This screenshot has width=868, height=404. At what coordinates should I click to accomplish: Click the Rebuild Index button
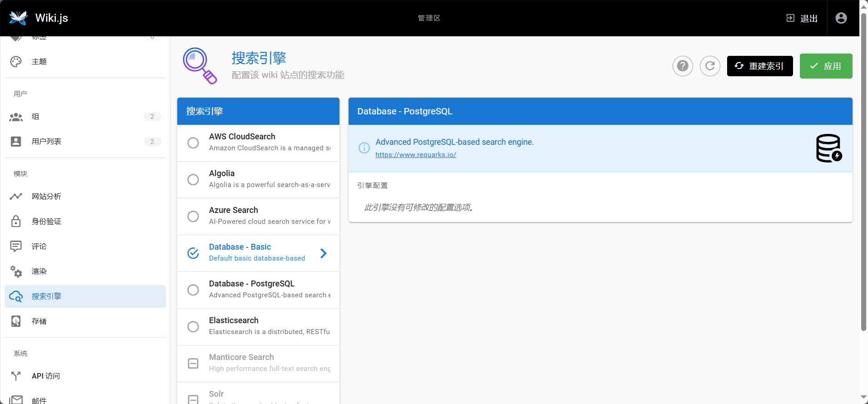click(759, 66)
